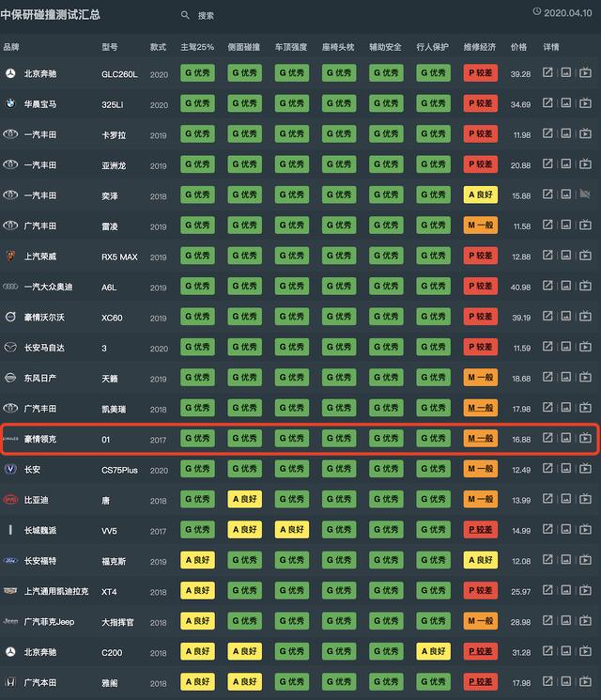The height and width of the screenshot is (700, 601).
Task: Open the external link icon for XT4
Action: point(547,590)
